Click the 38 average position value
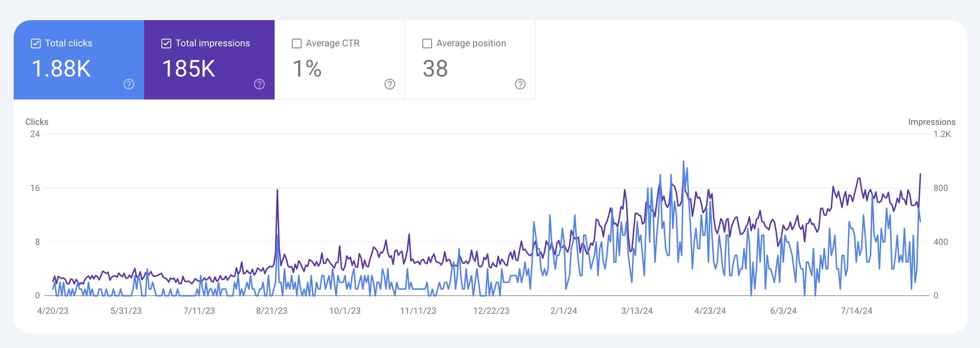 coord(435,68)
